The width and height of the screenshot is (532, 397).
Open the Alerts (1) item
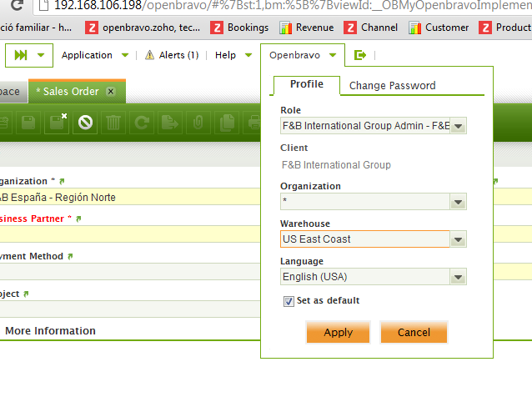point(172,55)
